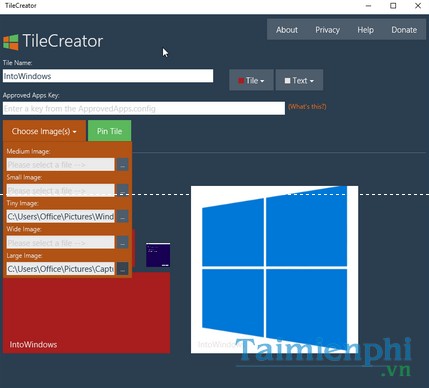Open the Donate page
This screenshot has width=429, height=388.
404,30
